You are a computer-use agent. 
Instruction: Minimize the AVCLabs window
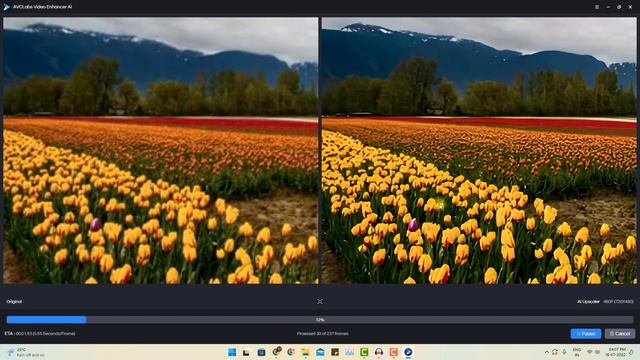[x=608, y=7]
